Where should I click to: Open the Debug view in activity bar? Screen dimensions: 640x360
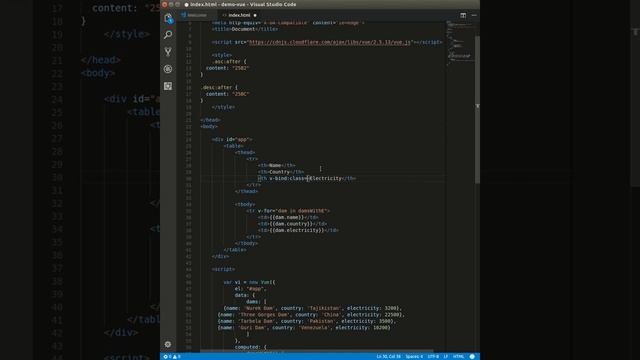(x=168, y=69)
